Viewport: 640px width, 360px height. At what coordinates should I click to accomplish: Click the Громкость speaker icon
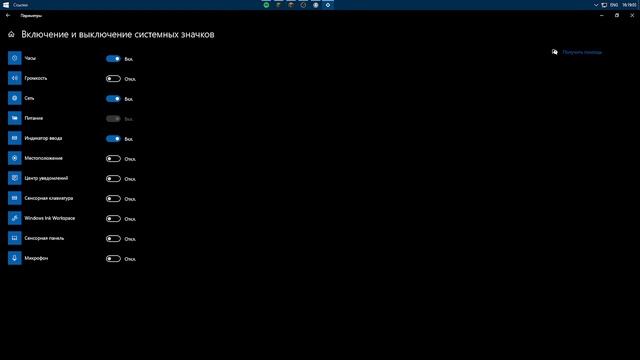click(15, 78)
